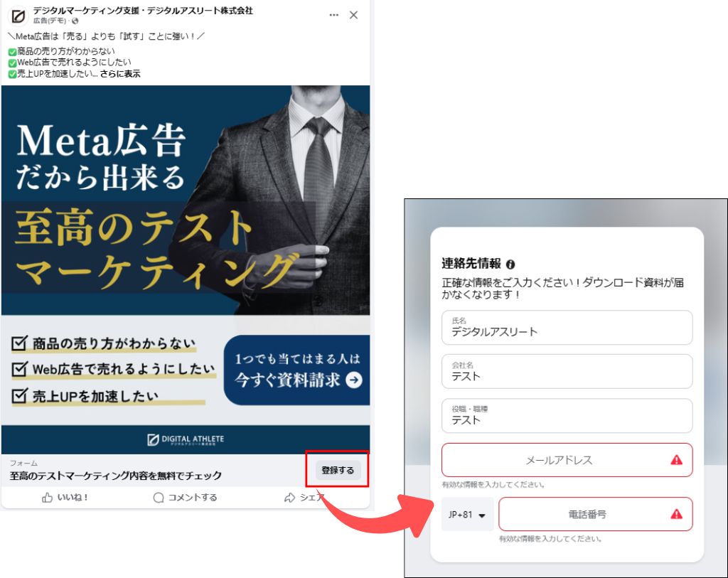Click the ad headline 至高のテストマーケティング内容を無料でチェック
Screen dimensions: 728x578
(116, 476)
